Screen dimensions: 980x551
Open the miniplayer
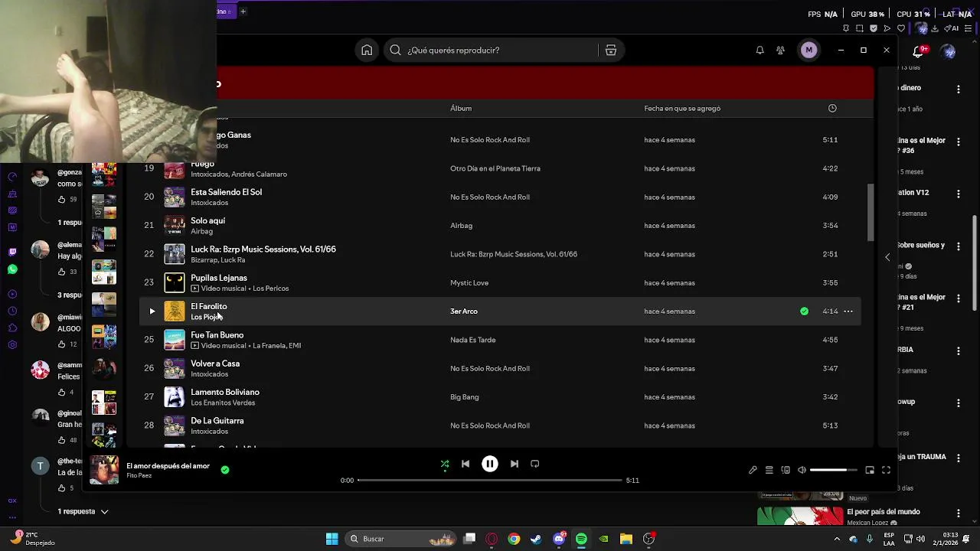(870, 470)
